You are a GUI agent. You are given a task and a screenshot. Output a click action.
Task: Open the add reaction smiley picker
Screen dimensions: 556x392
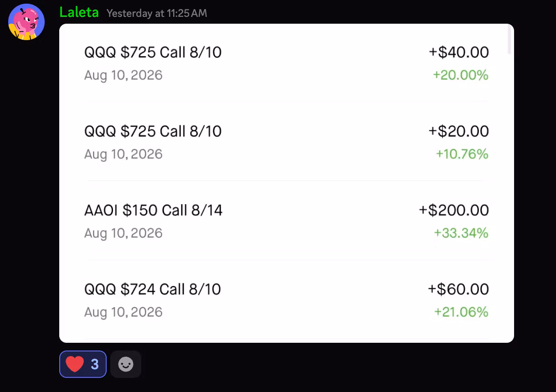[x=126, y=364]
